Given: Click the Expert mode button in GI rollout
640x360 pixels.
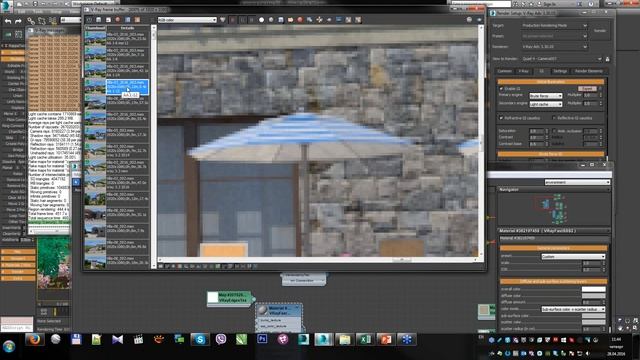Looking at the screenshot, I should tap(587, 89).
